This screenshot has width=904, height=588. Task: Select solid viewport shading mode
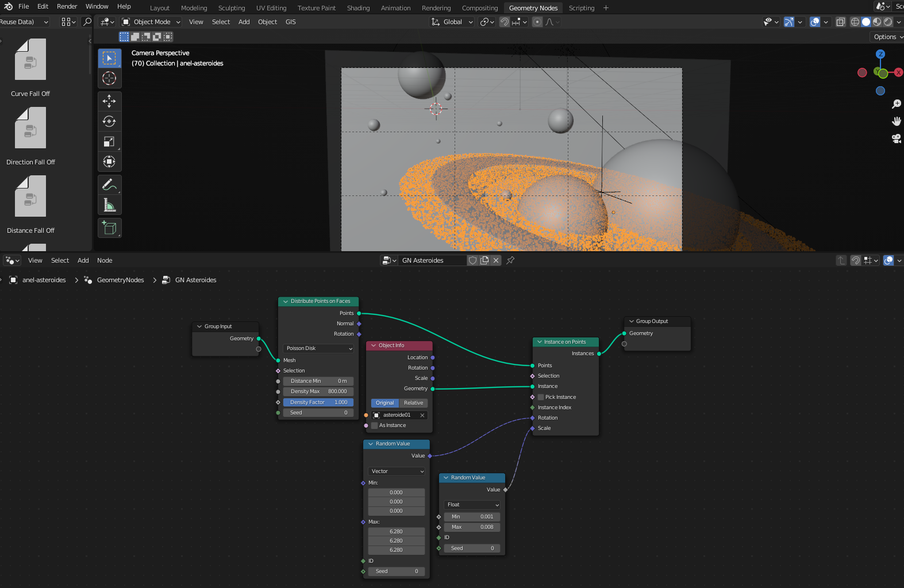[866, 22]
